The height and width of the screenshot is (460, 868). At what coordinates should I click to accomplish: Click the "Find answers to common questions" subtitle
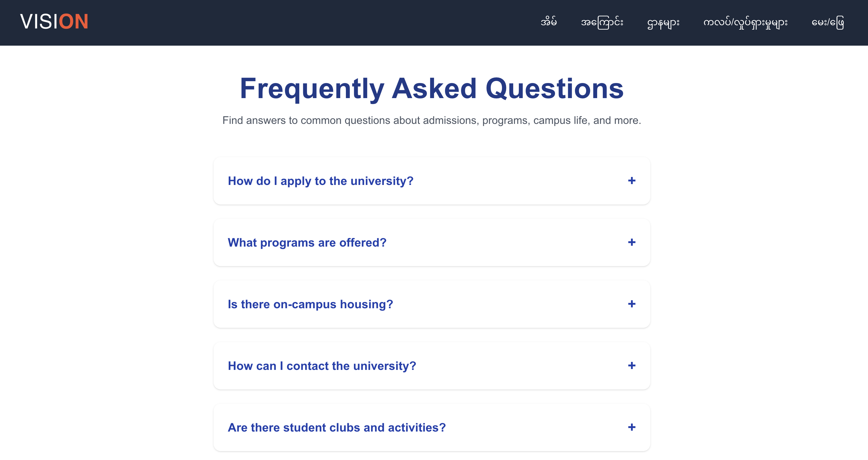tap(432, 120)
